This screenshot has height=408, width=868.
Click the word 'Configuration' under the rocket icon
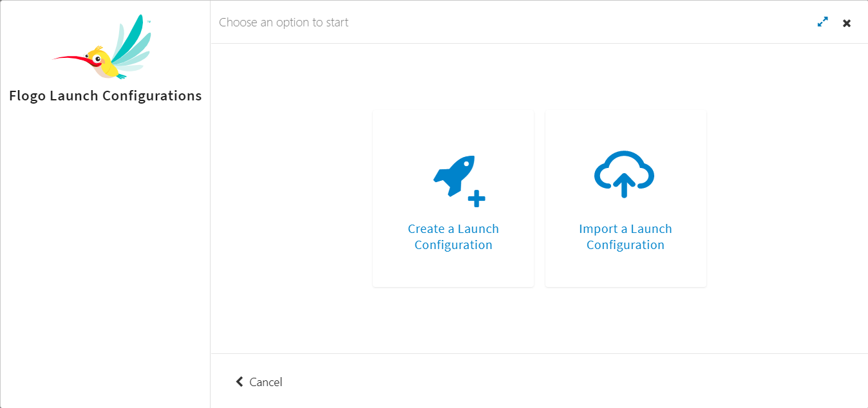pyautogui.click(x=453, y=245)
